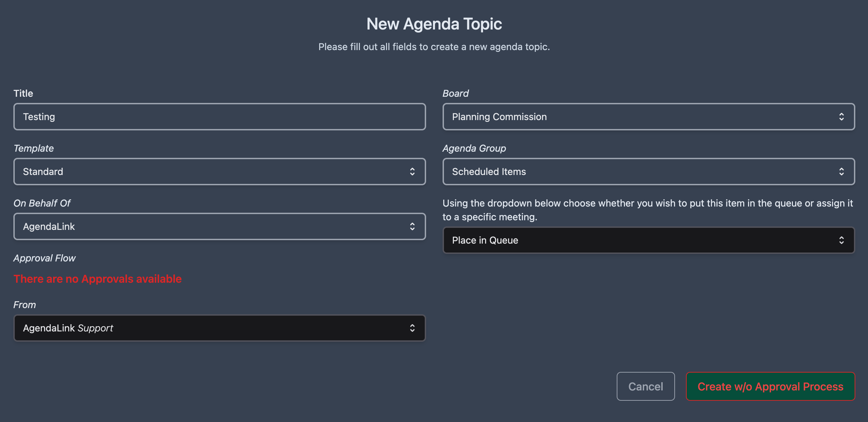Click the Board field label

[455, 93]
